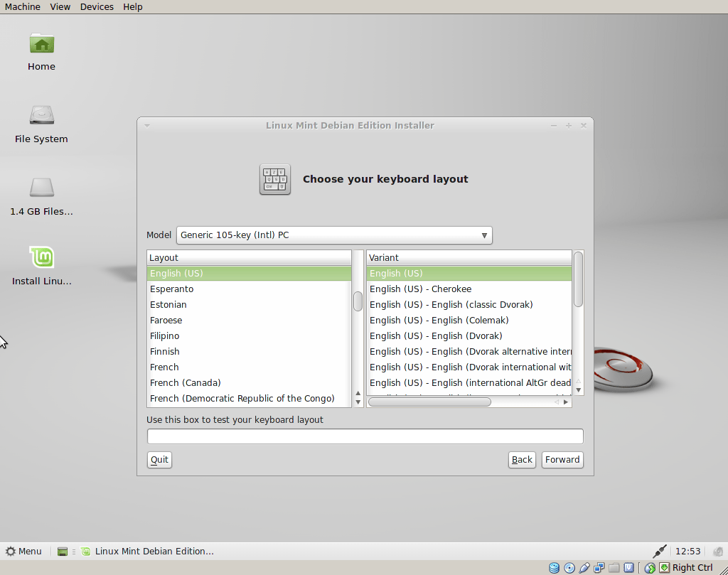Click the Layout list scroll-up arrow

[358, 394]
